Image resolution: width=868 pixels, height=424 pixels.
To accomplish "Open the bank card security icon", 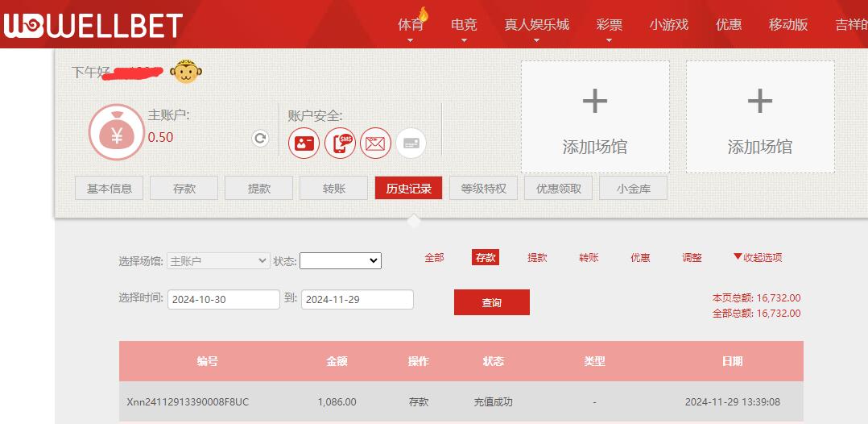I will [x=411, y=143].
